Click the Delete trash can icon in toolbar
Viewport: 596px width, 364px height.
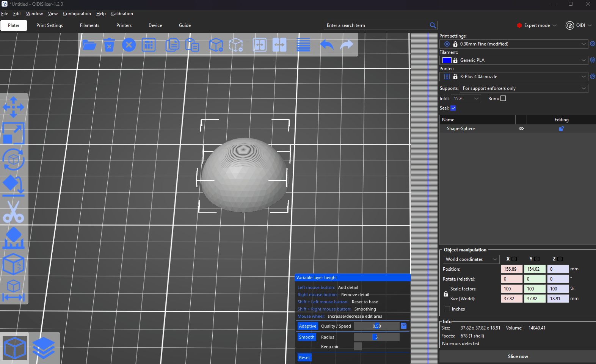[109, 45]
